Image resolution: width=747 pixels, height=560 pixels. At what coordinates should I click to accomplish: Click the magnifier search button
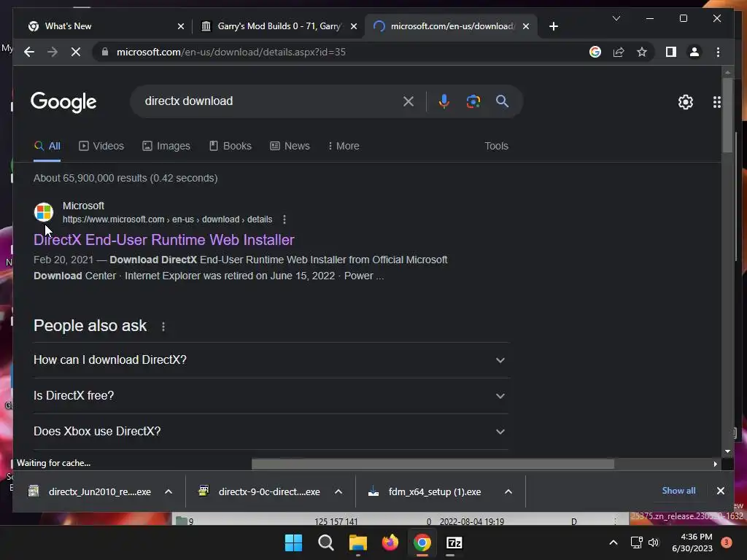point(502,101)
